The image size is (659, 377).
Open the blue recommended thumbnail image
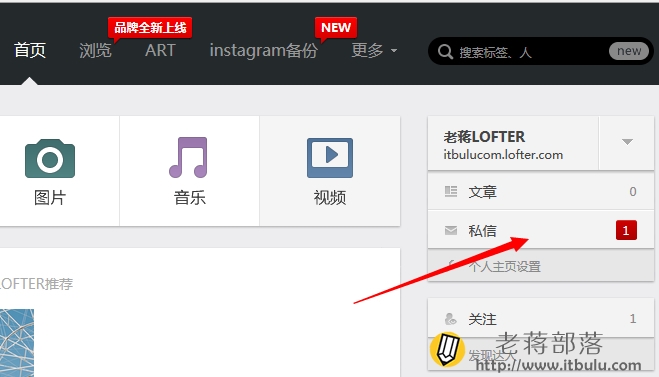17,343
